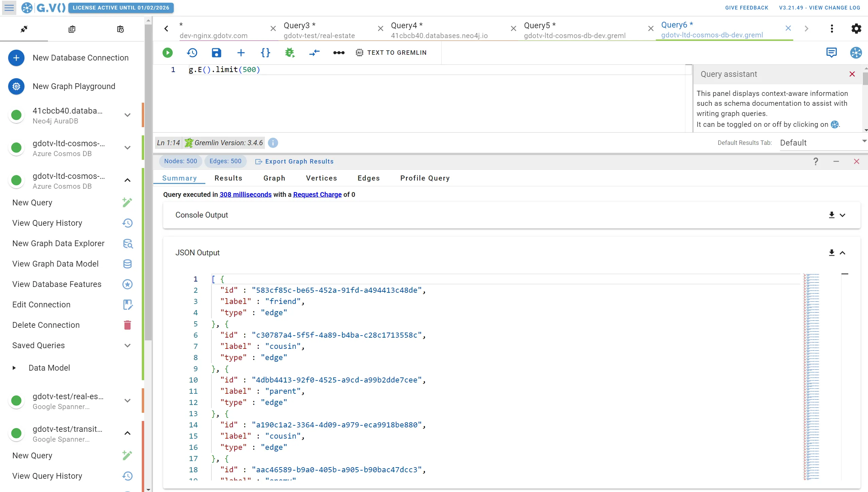Click the JSON output minimap scrollbar

tap(811, 376)
